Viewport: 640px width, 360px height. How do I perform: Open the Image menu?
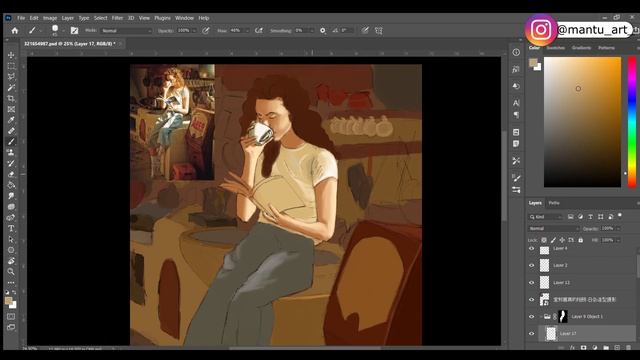(50, 18)
